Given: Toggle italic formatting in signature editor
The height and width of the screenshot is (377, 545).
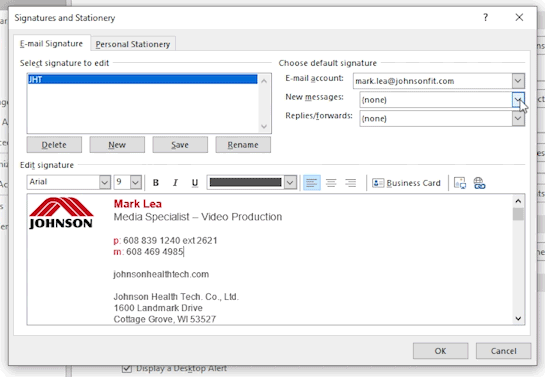Looking at the screenshot, I should point(175,183).
